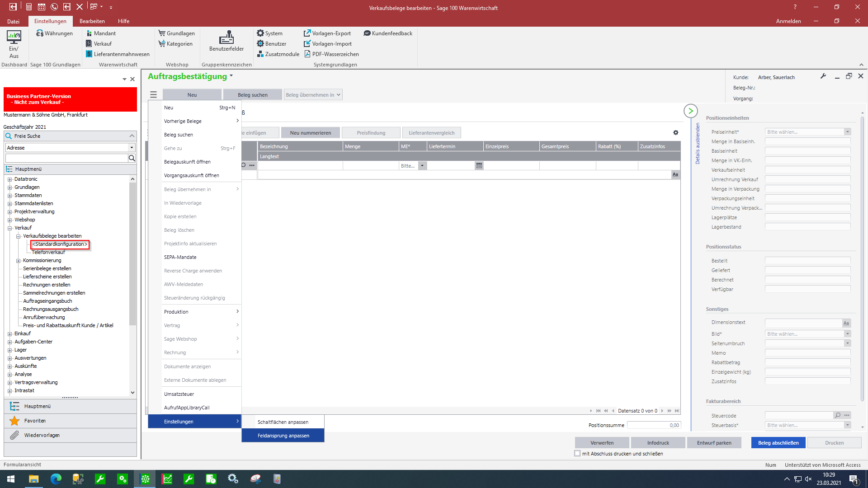Click the hamburger menu icon
The image size is (868, 488).
coord(154,94)
